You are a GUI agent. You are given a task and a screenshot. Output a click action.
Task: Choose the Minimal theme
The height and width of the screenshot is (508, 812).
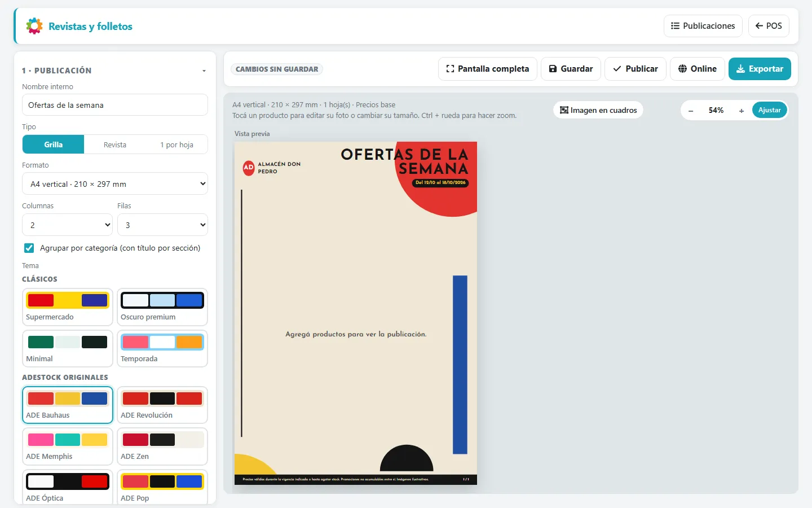[68, 349]
